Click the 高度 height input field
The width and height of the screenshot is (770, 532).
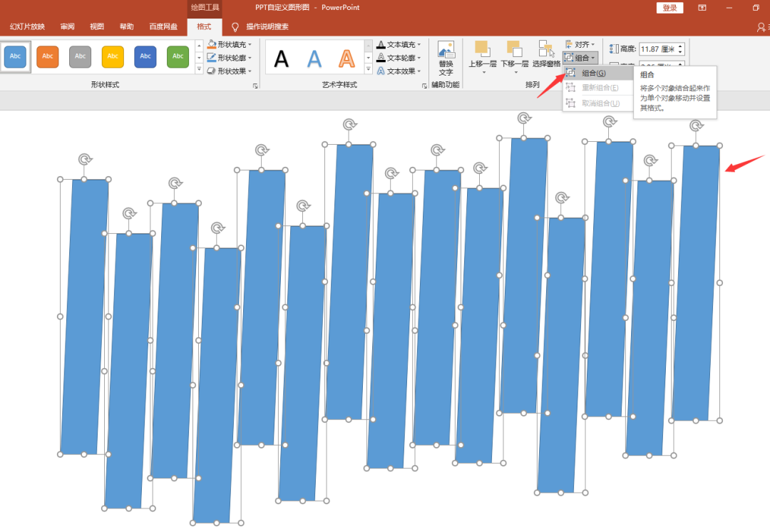click(656, 49)
